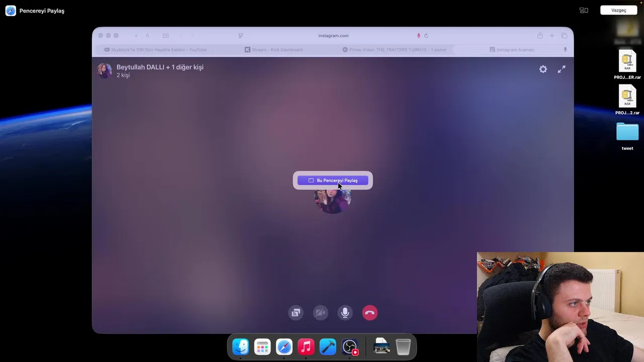Open Finder from the Dock
This screenshot has width=644, height=362.
(240, 347)
